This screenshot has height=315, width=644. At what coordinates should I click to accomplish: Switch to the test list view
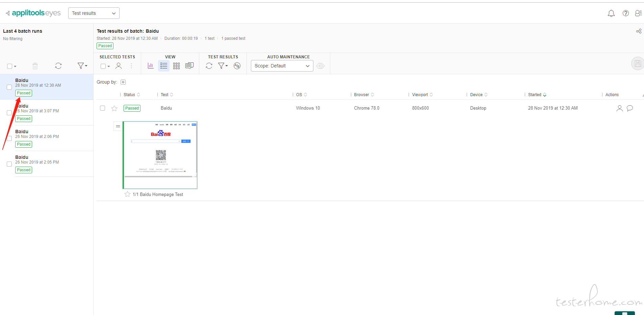(164, 66)
